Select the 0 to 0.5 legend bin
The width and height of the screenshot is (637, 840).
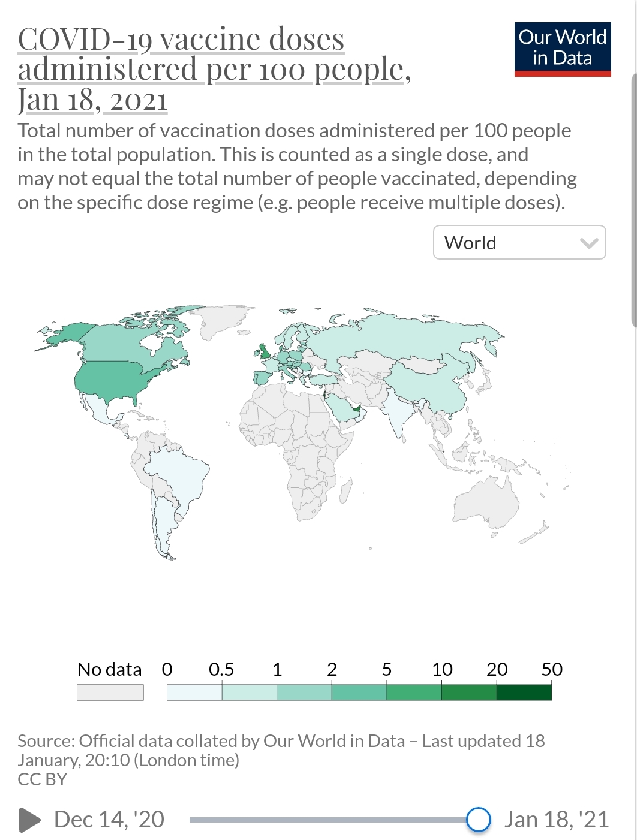pos(194,693)
